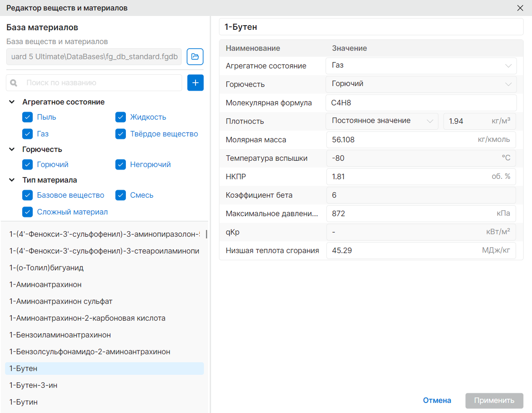Toggle the Жидкость checkbox

click(121, 117)
